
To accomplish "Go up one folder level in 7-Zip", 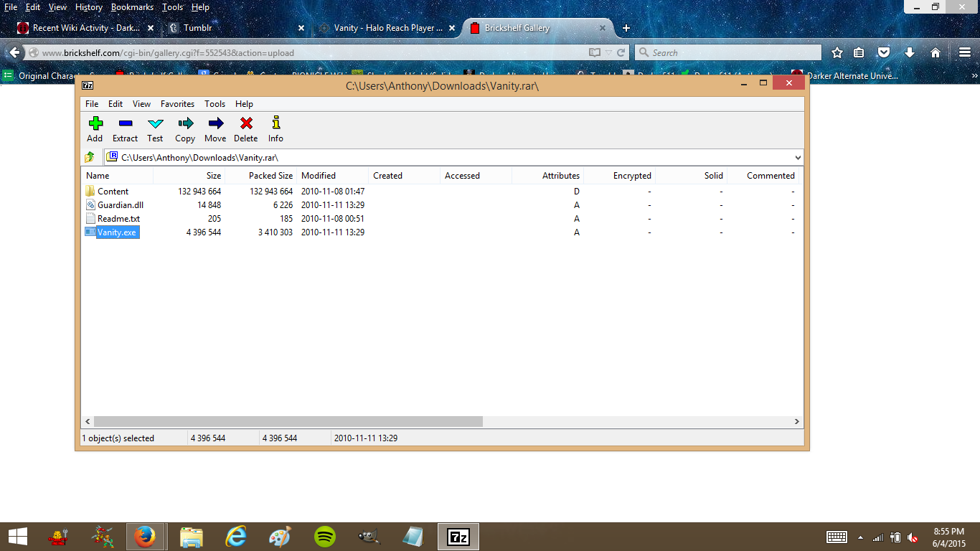I will point(90,157).
